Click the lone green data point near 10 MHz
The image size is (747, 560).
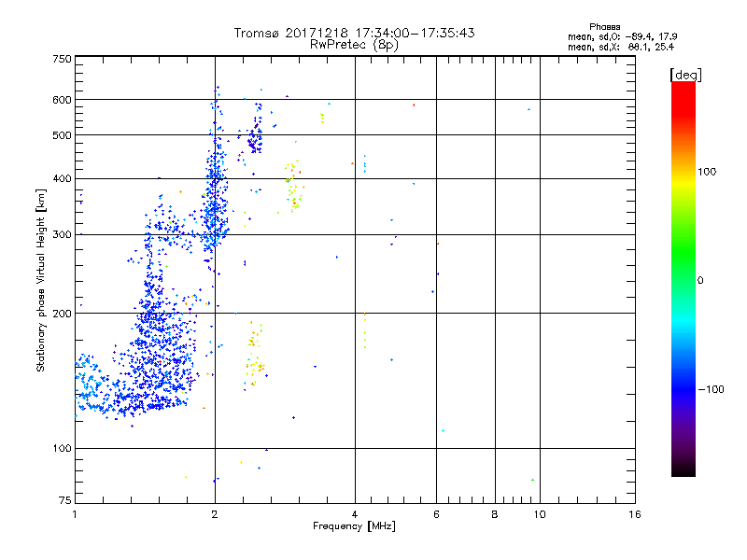click(x=532, y=480)
